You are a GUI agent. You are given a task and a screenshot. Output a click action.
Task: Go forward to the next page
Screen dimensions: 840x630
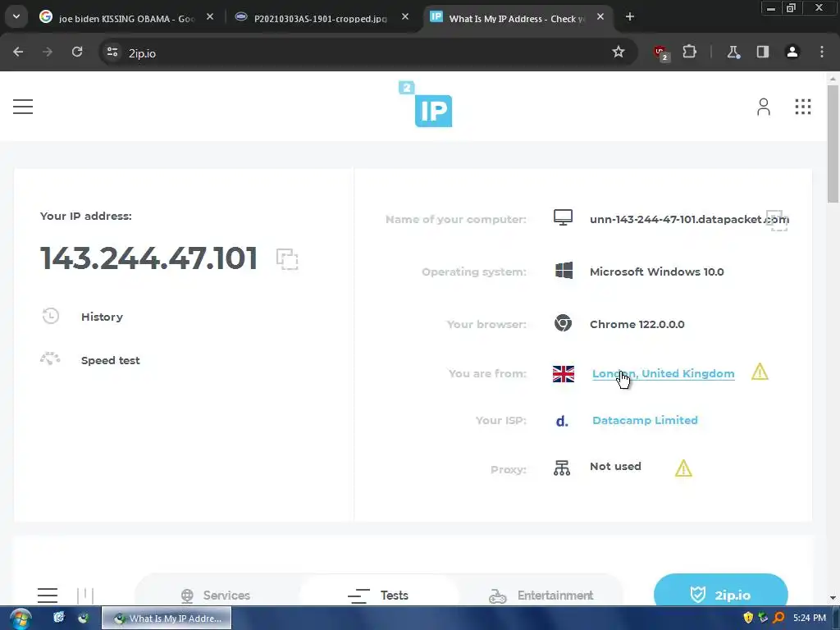pyautogui.click(x=48, y=52)
